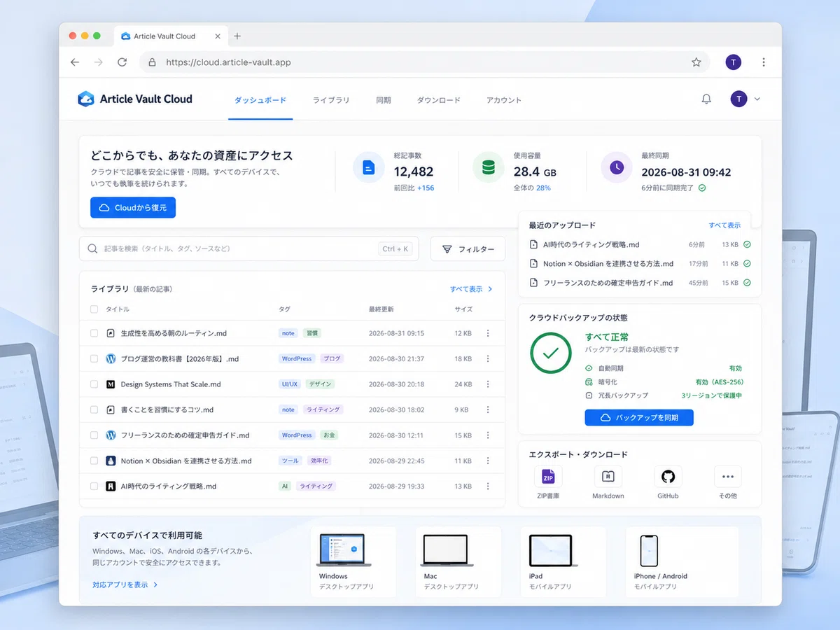Open その他 export options icon
The height and width of the screenshot is (630, 840).
727,477
